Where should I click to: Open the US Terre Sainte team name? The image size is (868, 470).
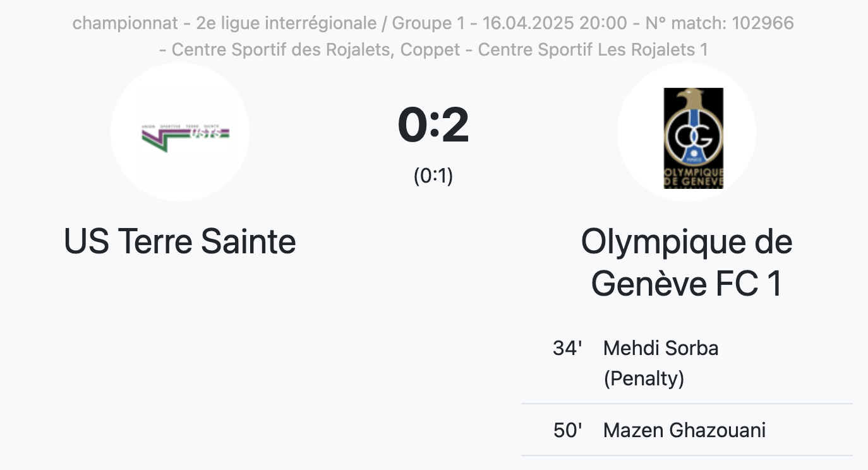coord(180,242)
